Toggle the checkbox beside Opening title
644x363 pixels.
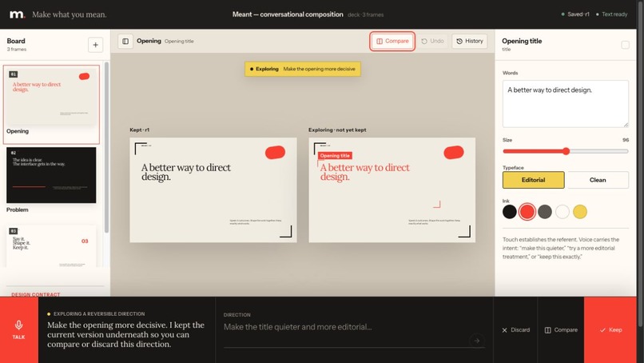tap(625, 45)
